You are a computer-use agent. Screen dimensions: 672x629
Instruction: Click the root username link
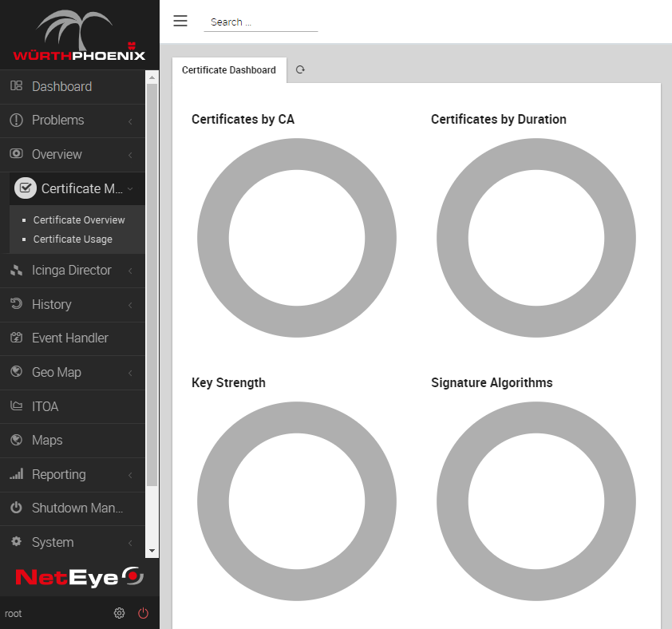click(x=14, y=614)
